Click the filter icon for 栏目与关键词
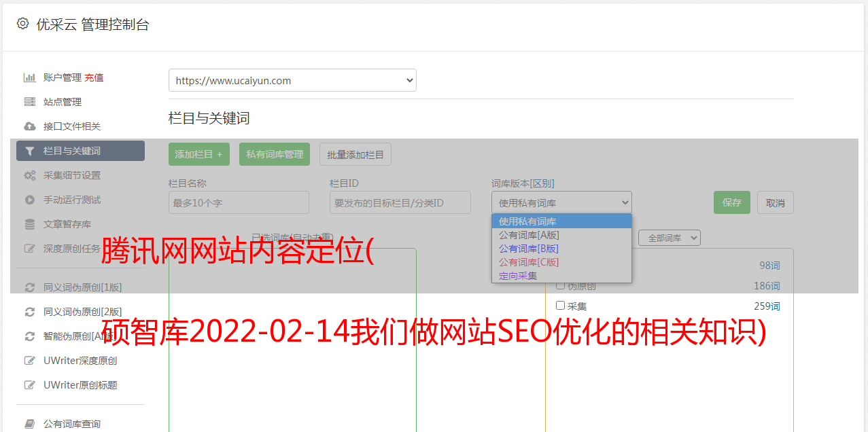The width and height of the screenshot is (868, 432). tap(30, 151)
